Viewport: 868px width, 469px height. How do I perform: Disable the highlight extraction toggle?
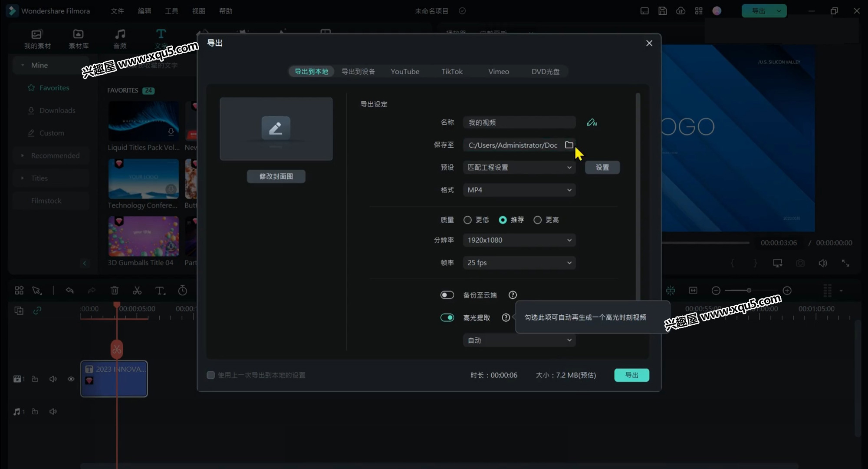447,318
